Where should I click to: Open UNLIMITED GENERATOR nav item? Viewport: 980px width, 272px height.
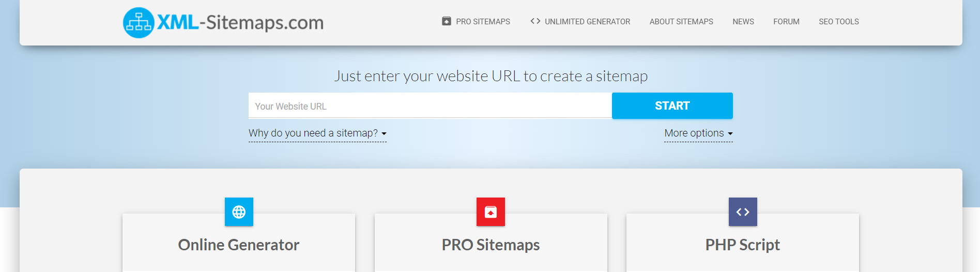(587, 22)
